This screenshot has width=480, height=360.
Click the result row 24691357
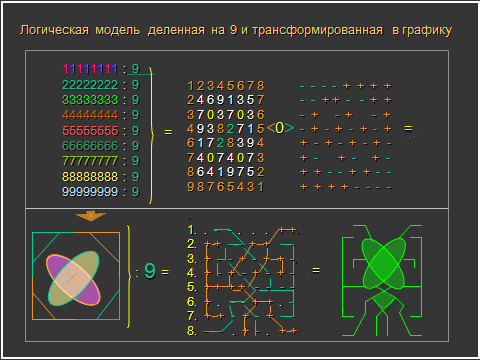tap(226, 100)
